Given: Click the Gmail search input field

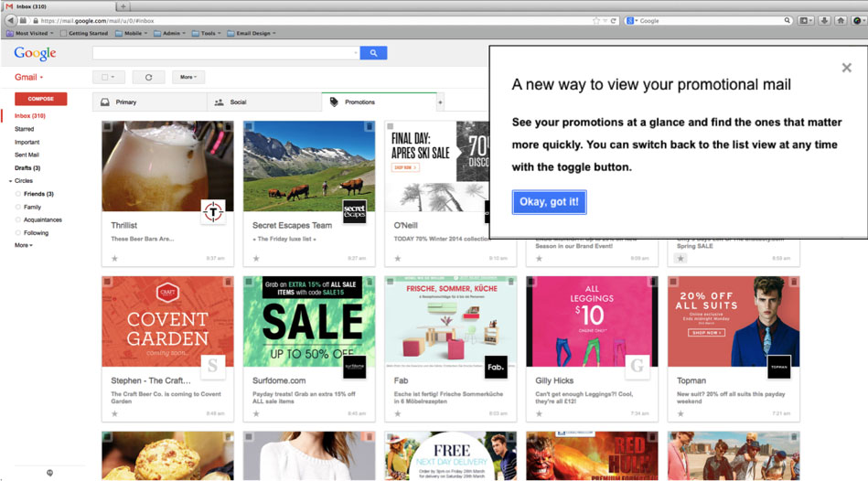Looking at the screenshot, I should click(x=226, y=53).
